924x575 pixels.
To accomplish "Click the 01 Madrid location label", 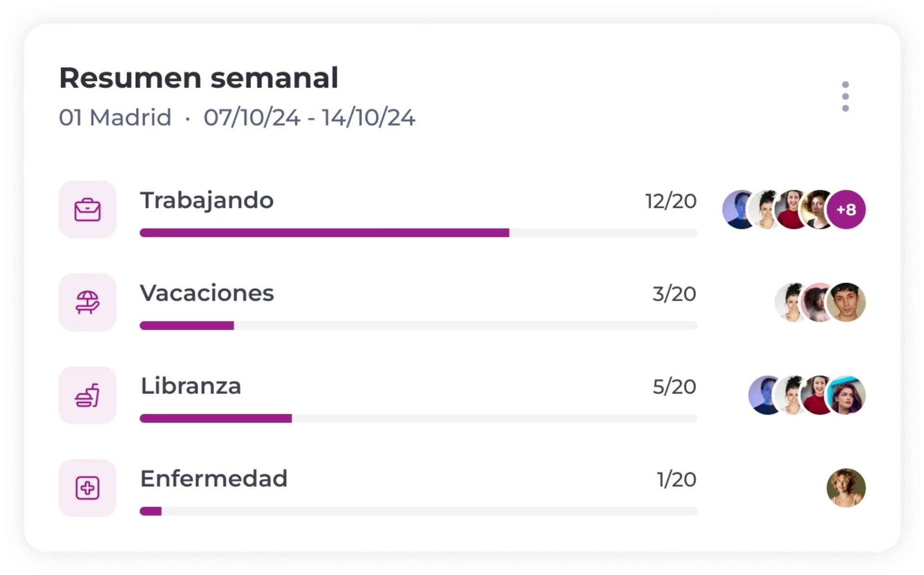I will (x=115, y=118).
